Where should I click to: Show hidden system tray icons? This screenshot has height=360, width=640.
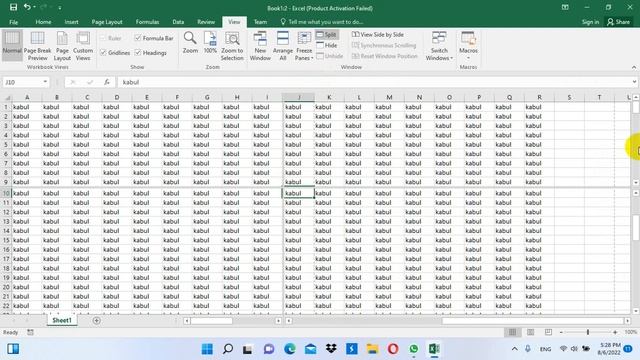[x=514, y=349]
